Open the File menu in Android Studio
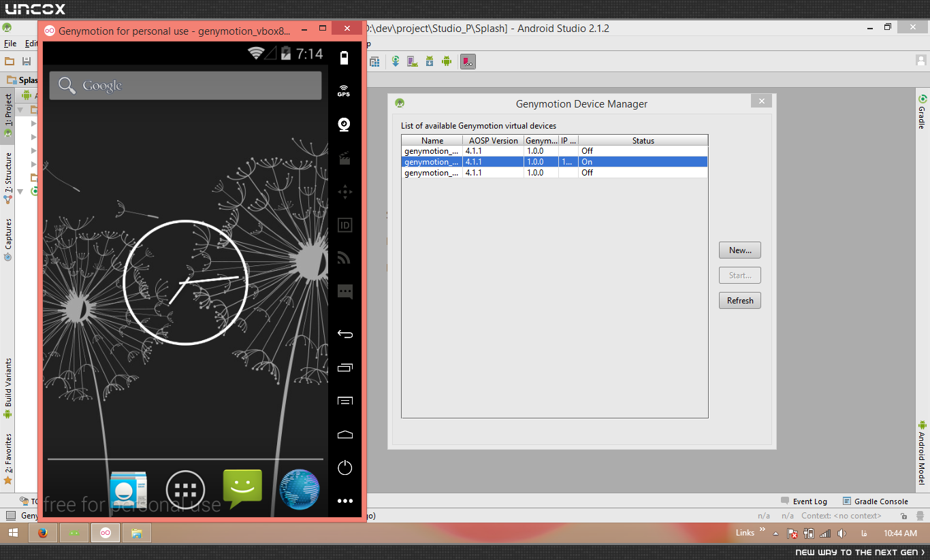This screenshot has height=560, width=930. click(x=10, y=44)
